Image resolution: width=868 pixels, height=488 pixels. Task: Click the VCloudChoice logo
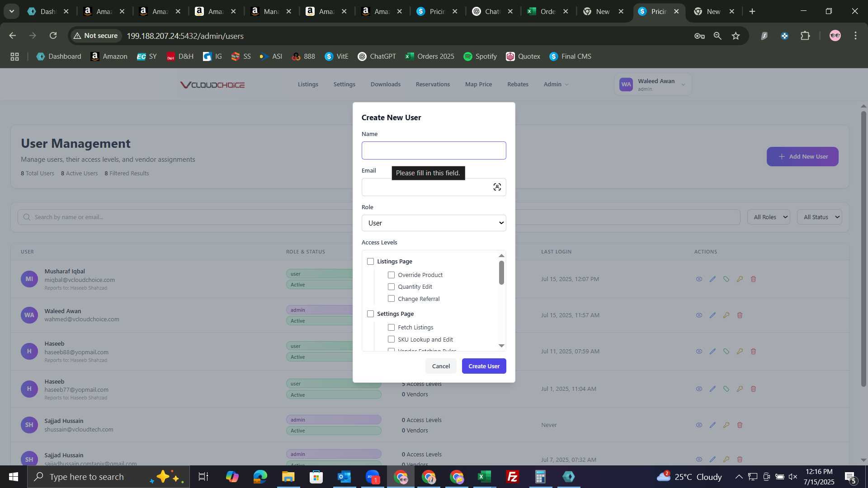[212, 85]
